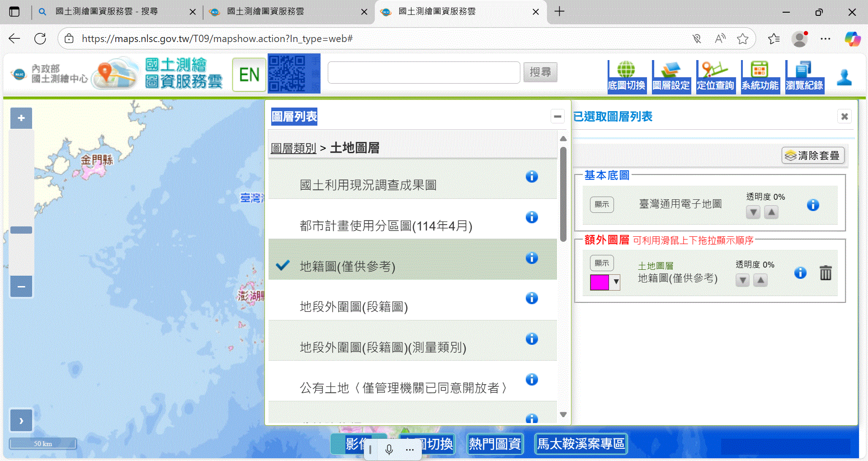
Task: Click the magenta color swatch for 地籍圖
Action: click(599, 282)
